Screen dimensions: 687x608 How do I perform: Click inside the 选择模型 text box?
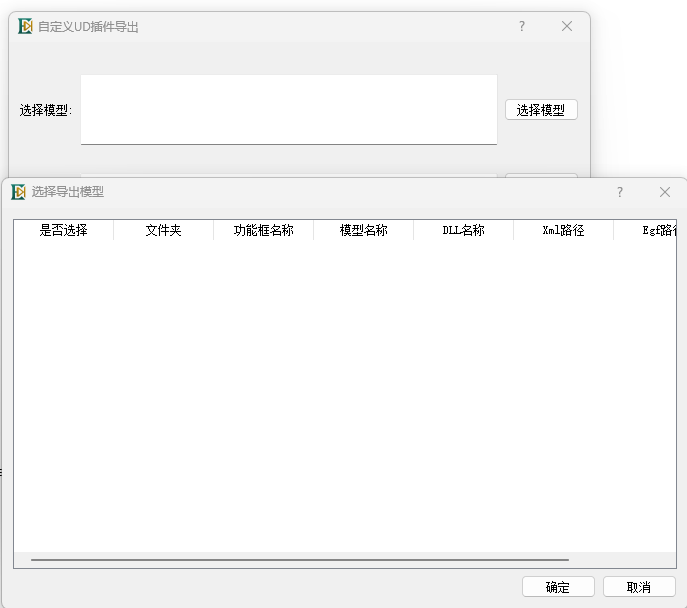pos(288,109)
